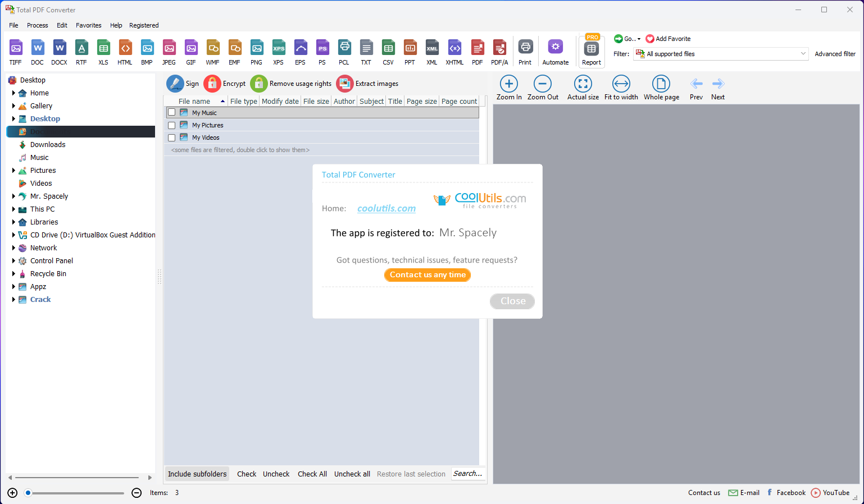
Task: Sort files by File name column
Action: pyautogui.click(x=194, y=102)
